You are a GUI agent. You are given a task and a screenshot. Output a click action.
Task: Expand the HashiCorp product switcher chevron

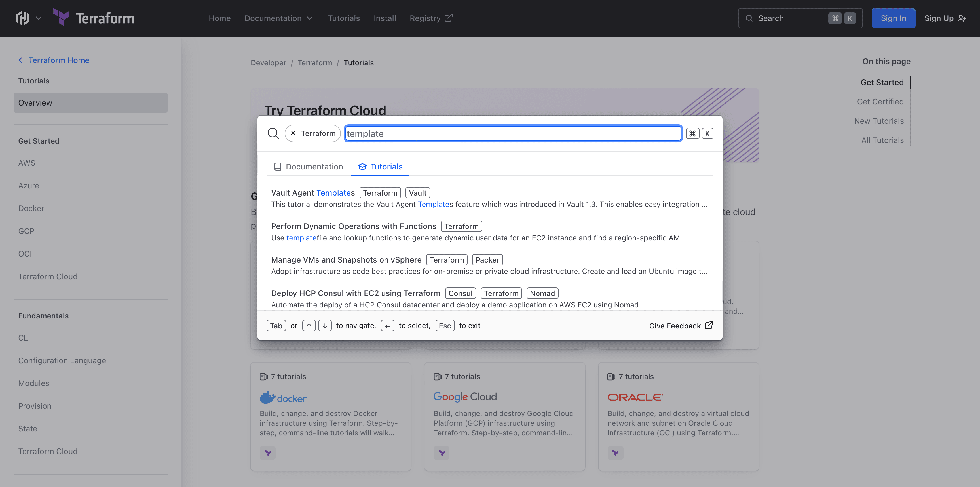click(x=39, y=18)
